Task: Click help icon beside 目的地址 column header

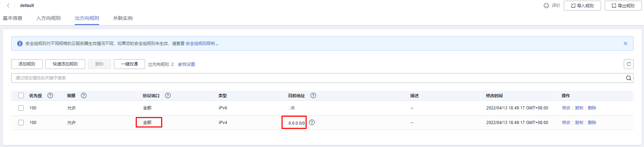Action: click(x=313, y=95)
